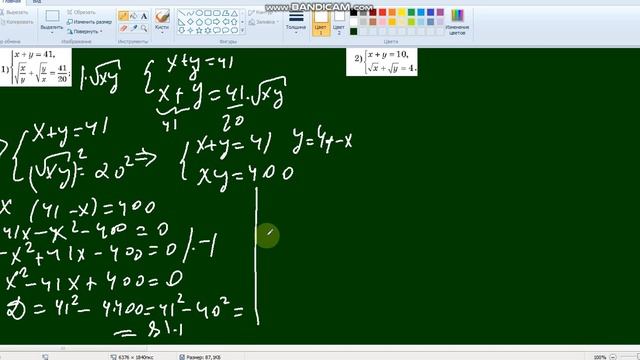Viewport: 640px width, 360px height.
Task: Choose the right arrow shape
Action: coord(217,22)
